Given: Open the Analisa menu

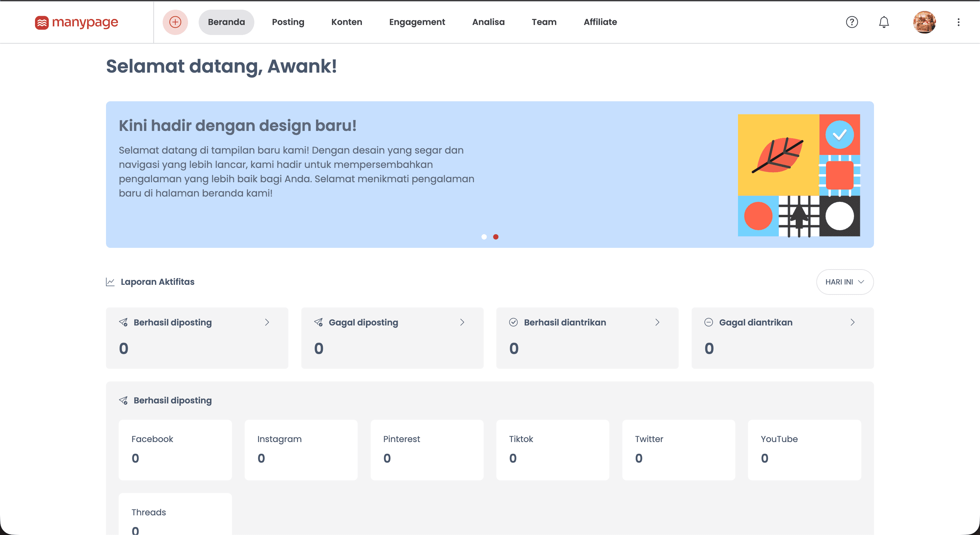Looking at the screenshot, I should point(488,22).
